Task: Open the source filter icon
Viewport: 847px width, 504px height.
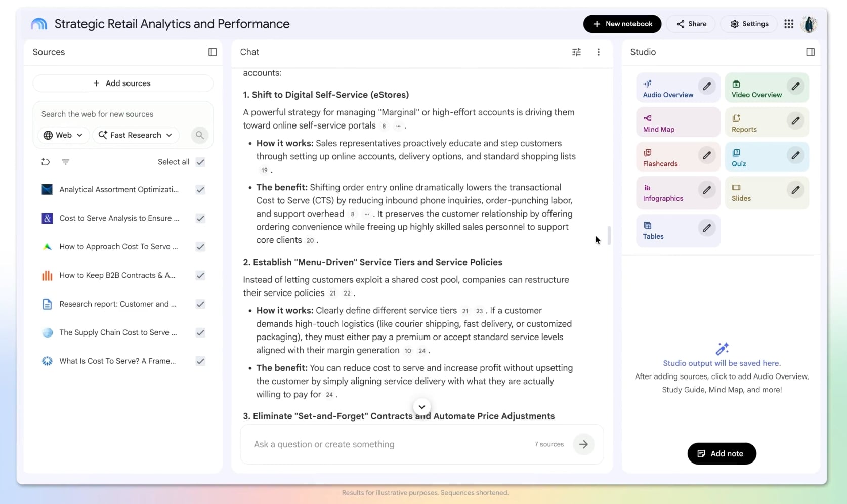Action: click(65, 162)
